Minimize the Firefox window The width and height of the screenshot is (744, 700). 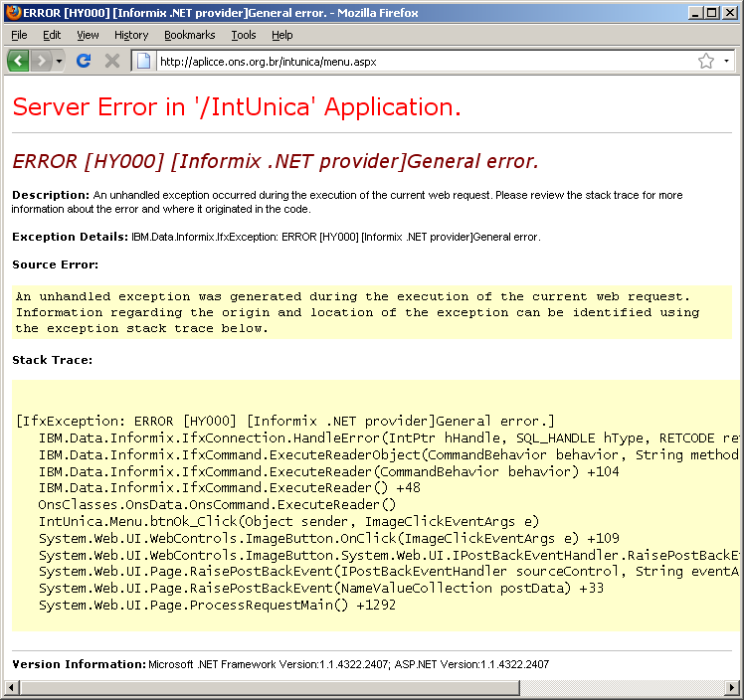695,13
